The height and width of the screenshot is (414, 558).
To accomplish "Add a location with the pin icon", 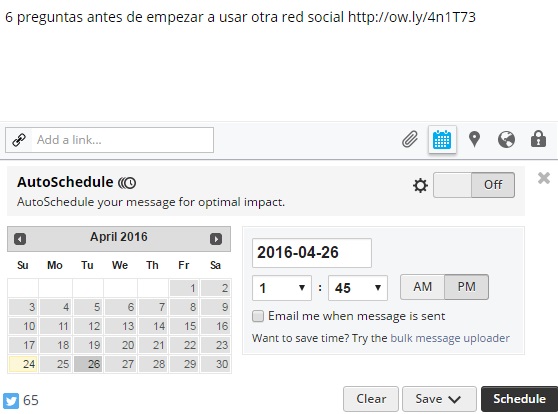I will pyautogui.click(x=474, y=139).
